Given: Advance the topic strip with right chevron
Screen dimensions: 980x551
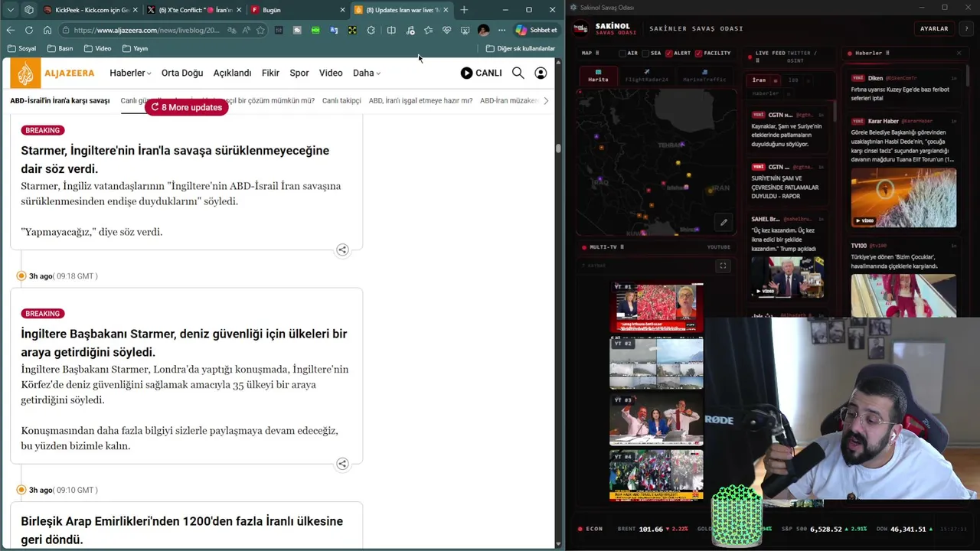Looking at the screenshot, I should click(545, 100).
